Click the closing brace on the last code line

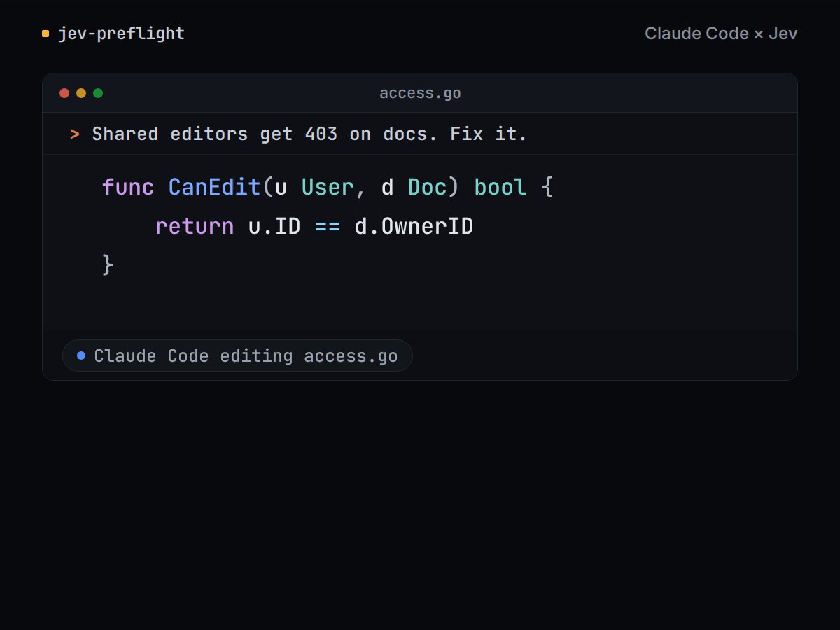[108, 265]
